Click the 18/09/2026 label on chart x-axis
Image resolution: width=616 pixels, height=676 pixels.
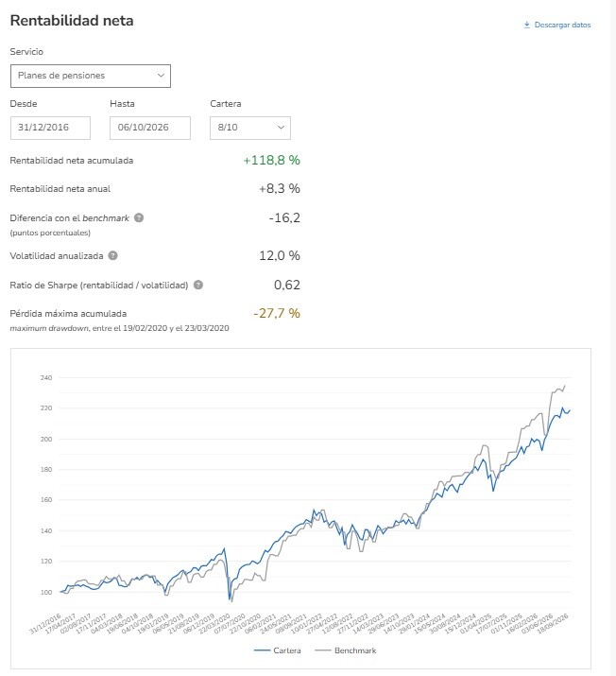(554, 623)
